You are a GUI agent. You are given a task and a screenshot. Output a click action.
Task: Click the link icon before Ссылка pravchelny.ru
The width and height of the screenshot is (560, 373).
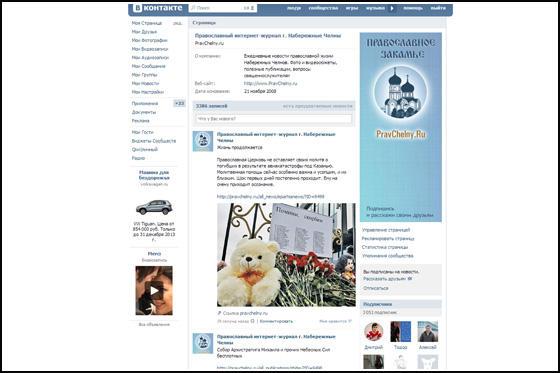tap(219, 313)
